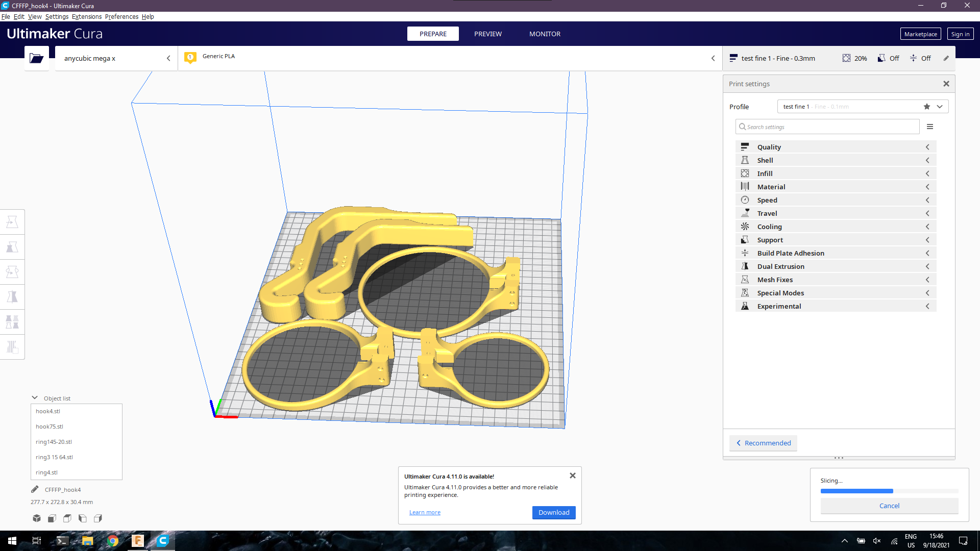This screenshot has width=980, height=551.
Task: Close the Print settings panel
Action: coord(946,84)
